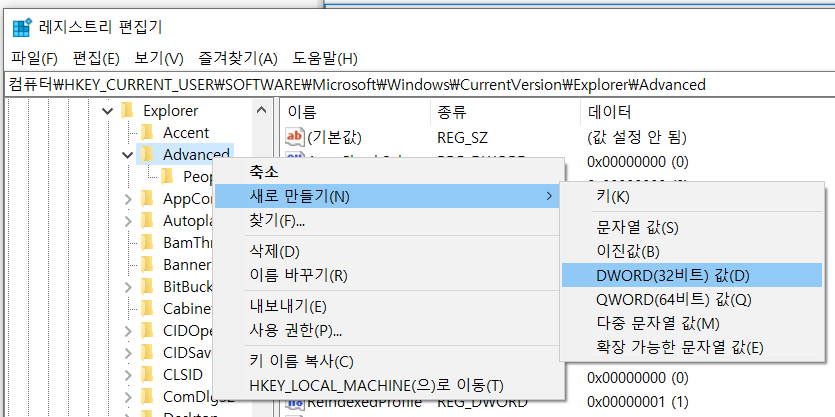Click REG_SZ type cell of (기본값)
Viewport: 835px width, 417px height.
(x=462, y=138)
